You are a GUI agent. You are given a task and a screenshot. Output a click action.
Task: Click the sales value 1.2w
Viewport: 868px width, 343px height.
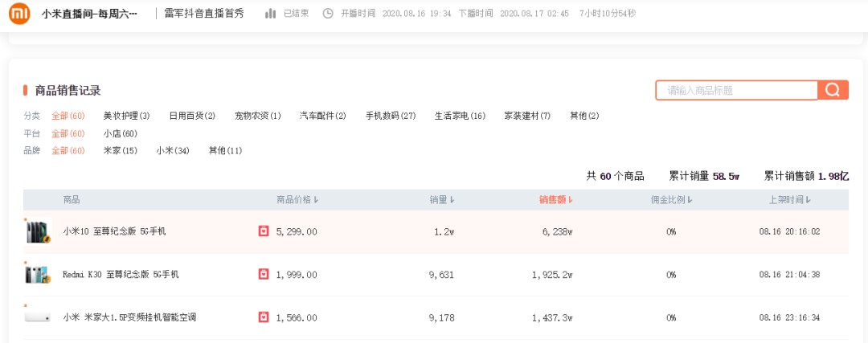(444, 231)
